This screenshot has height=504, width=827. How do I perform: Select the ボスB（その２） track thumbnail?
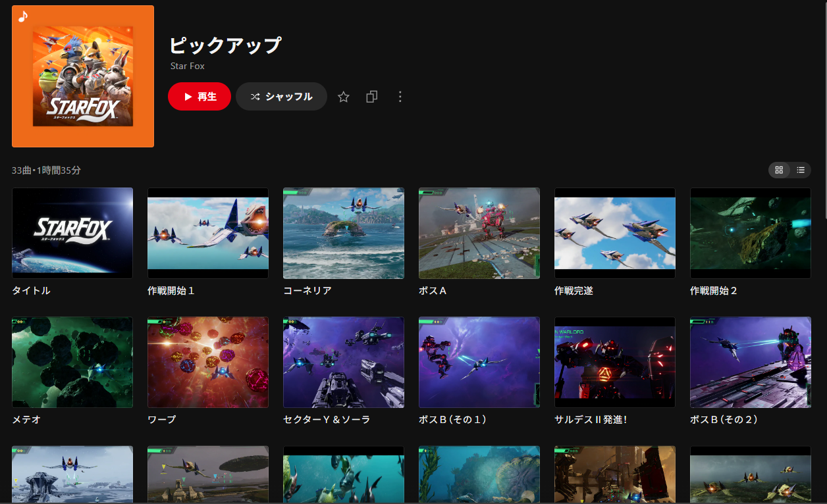[751, 362]
